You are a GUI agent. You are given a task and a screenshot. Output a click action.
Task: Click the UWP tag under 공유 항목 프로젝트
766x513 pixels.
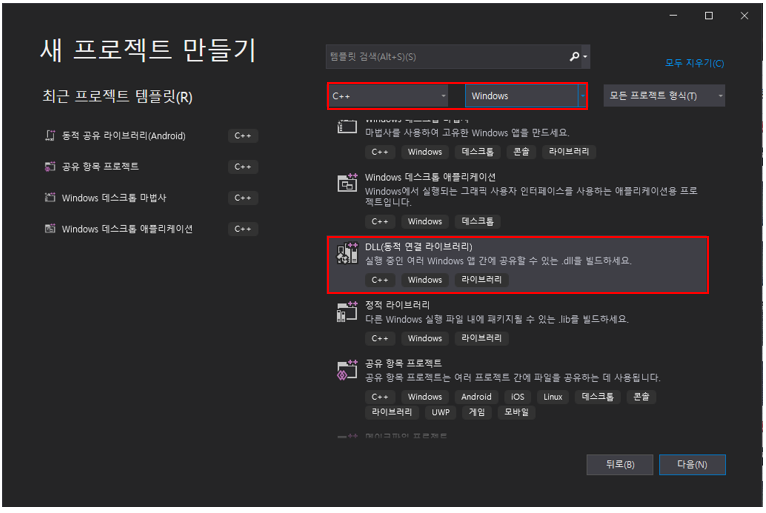click(440, 412)
